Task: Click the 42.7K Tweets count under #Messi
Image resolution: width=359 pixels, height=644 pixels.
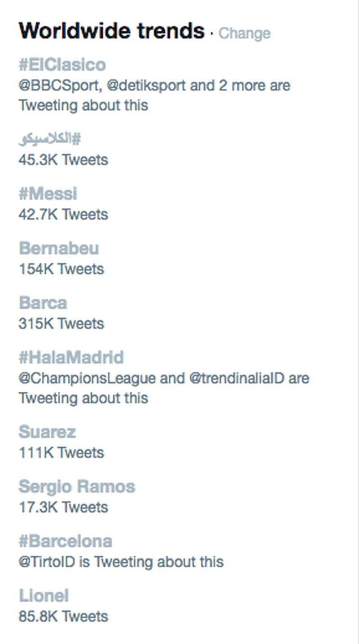Action: pyautogui.click(x=63, y=214)
